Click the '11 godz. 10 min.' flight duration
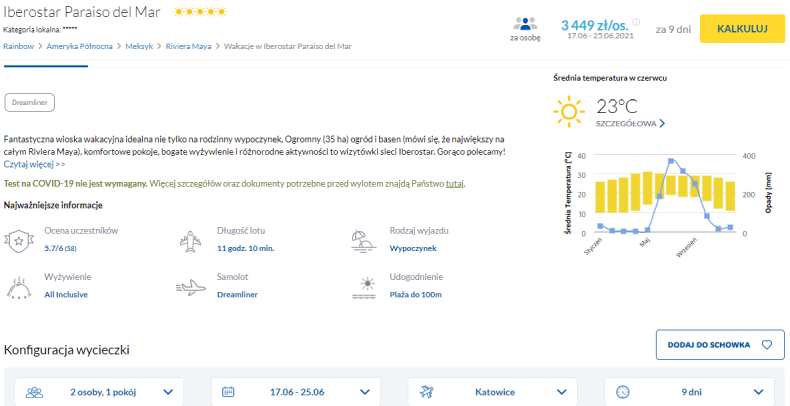Screen dimensions: 790x406 (245, 248)
